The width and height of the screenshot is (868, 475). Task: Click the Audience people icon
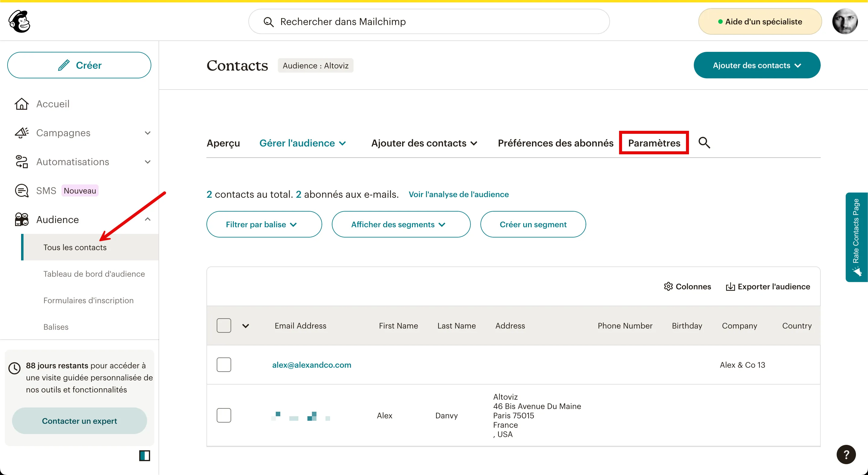coord(22,219)
